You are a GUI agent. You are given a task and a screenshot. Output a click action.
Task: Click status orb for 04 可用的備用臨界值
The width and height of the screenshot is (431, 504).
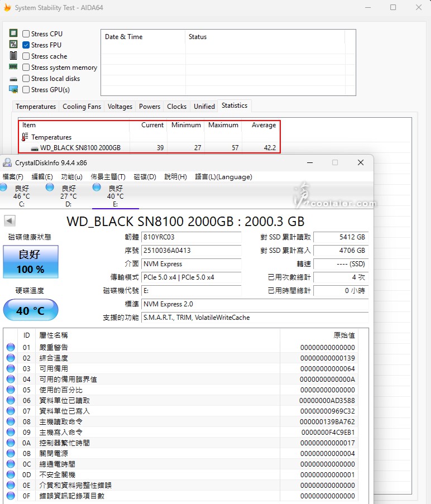(x=11, y=379)
